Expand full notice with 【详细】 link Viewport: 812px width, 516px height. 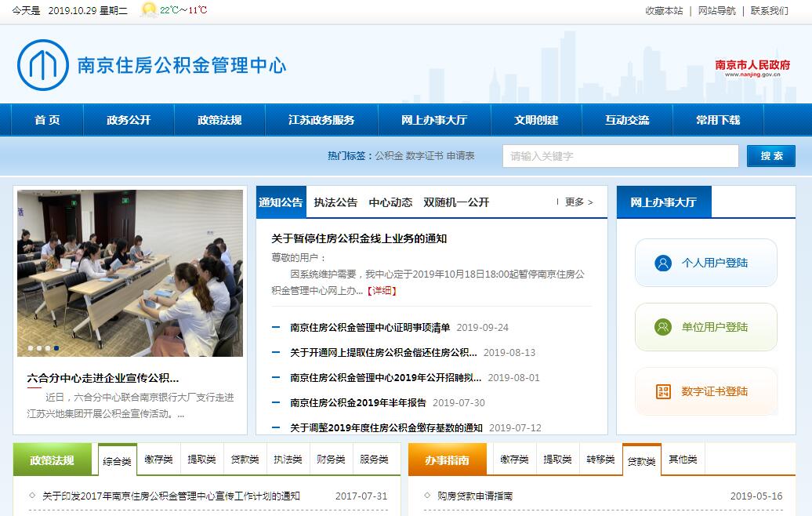[382, 291]
